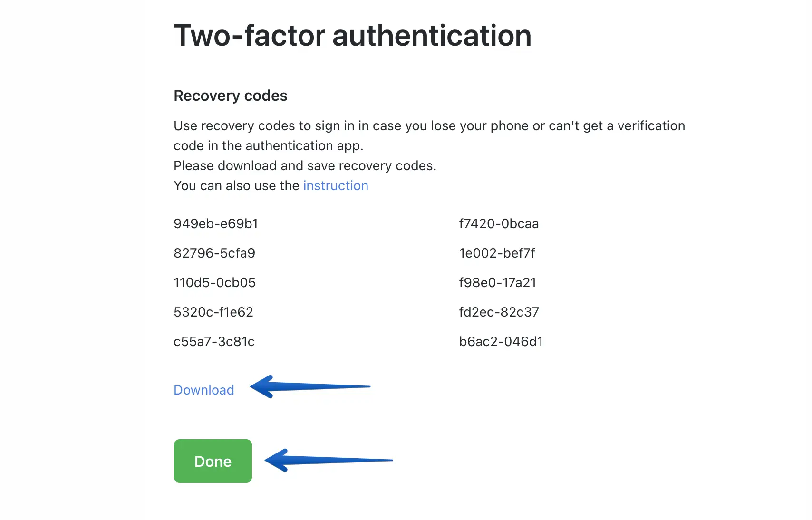Select recovery code 110d5-0cb05
This screenshot has height=520, width=812.
tap(214, 282)
